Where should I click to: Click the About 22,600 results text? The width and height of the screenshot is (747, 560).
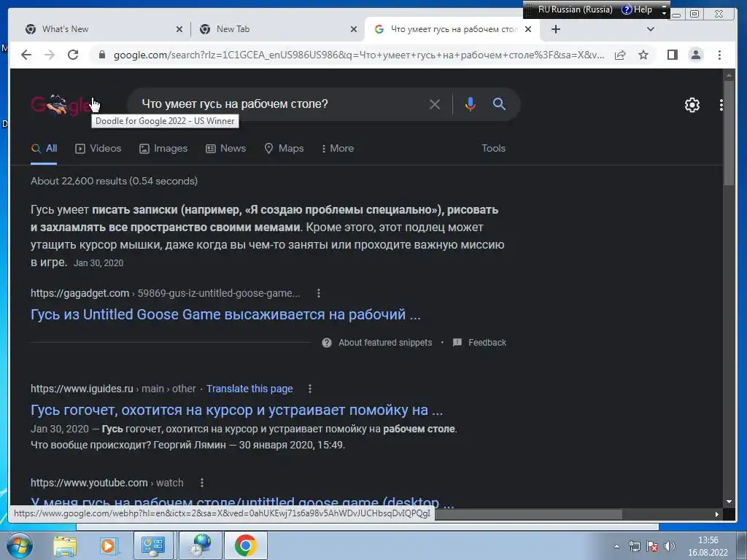114,181
